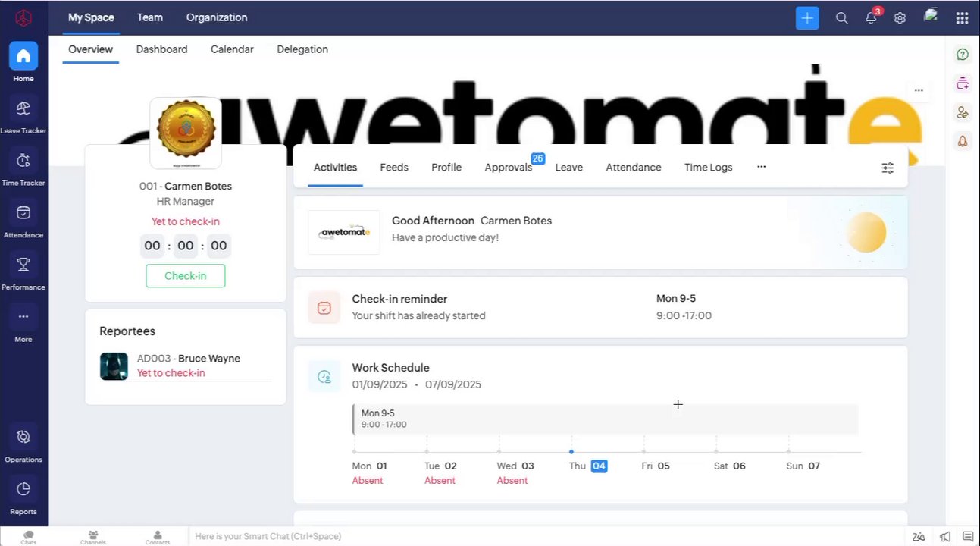Screen dimensions: 980x546
Task: Open reportee Bruce Wayne's entry
Action: point(186,366)
